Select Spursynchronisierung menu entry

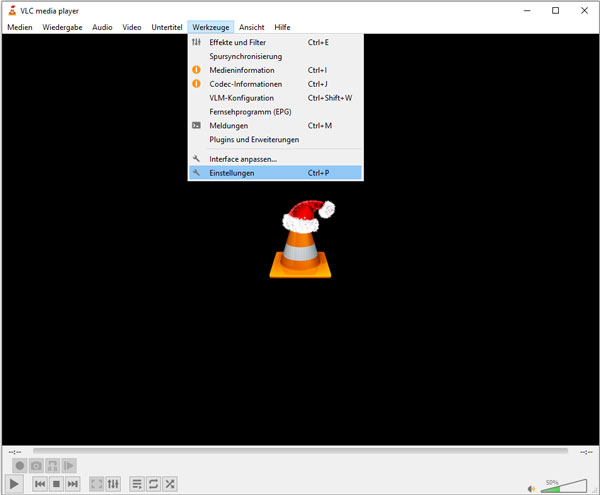pyautogui.click(x=276, y=56)
